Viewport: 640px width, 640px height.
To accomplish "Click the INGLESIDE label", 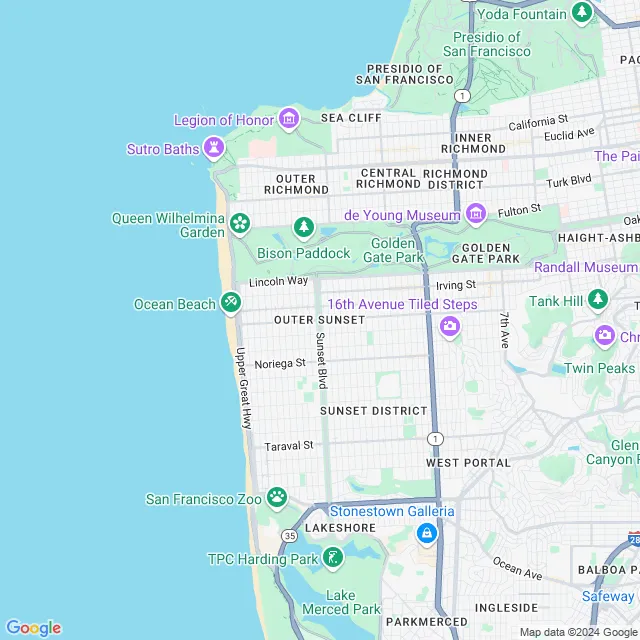I will tap(507, 608).
